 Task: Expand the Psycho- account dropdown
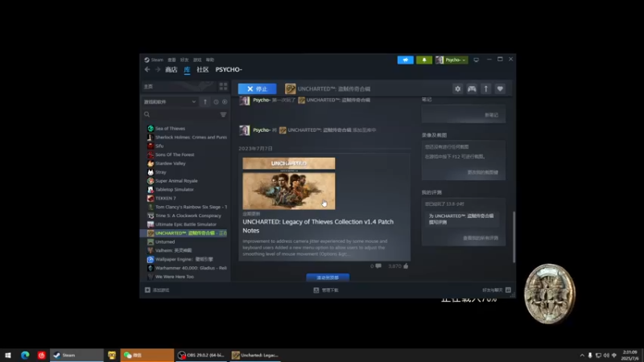[451, 60]
